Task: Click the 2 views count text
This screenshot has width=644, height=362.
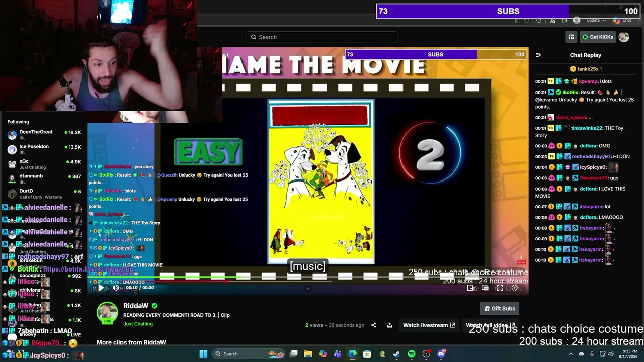Action: [x=314, y=325]
